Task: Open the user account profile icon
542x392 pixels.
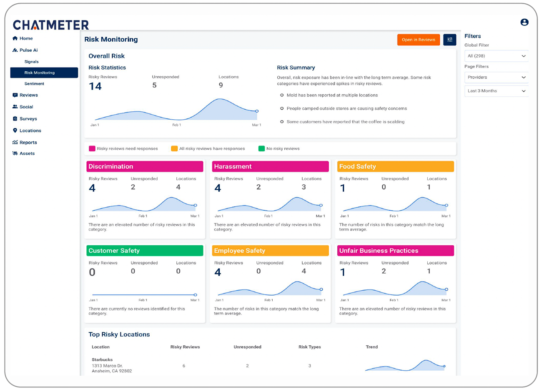Action: (x=524, y=23)
